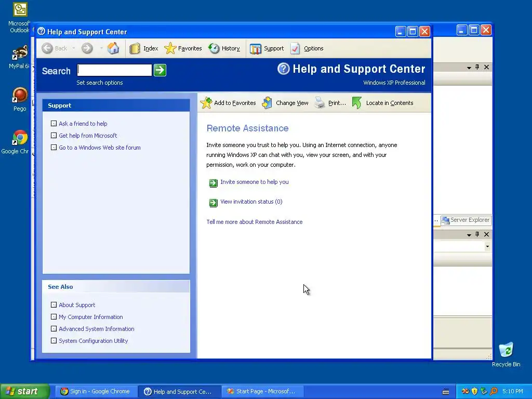Open System Configuration Utility link
The image size is (532, 399).
[94, 340]
